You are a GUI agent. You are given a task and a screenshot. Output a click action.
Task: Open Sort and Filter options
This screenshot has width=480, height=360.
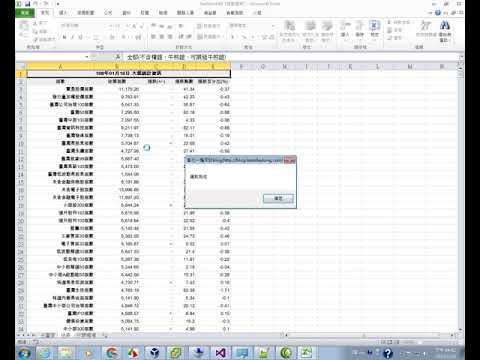point(426,29)
